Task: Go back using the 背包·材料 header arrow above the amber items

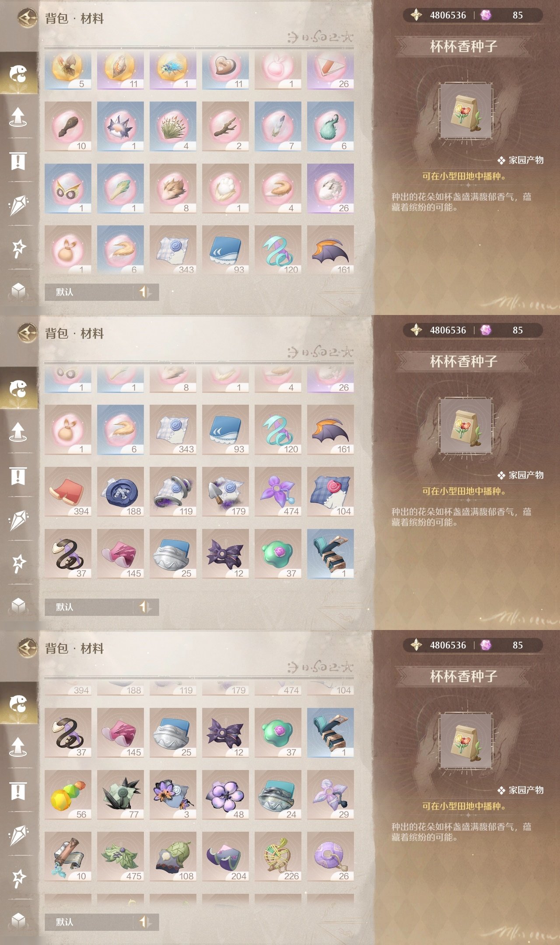Action: [x=28, y=18]
